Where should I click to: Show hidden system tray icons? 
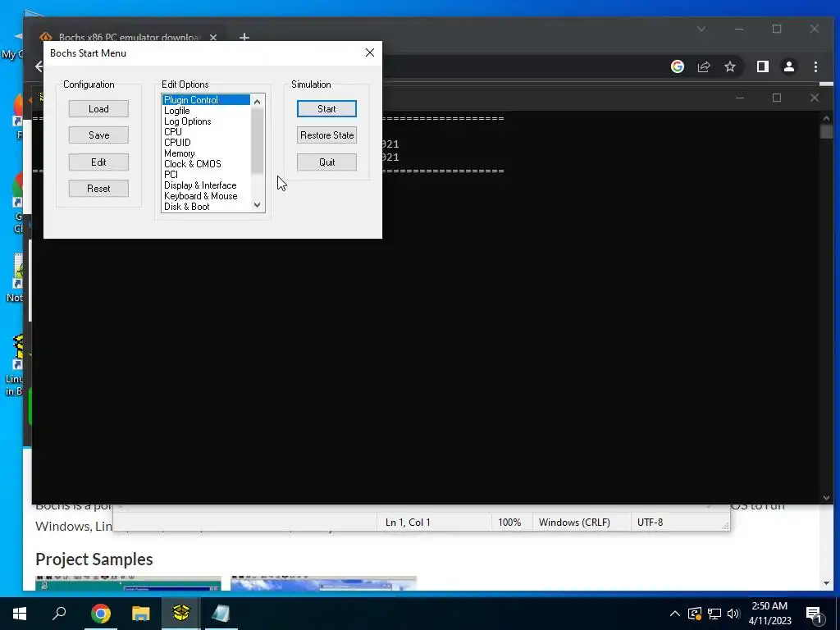click(675, 614)
